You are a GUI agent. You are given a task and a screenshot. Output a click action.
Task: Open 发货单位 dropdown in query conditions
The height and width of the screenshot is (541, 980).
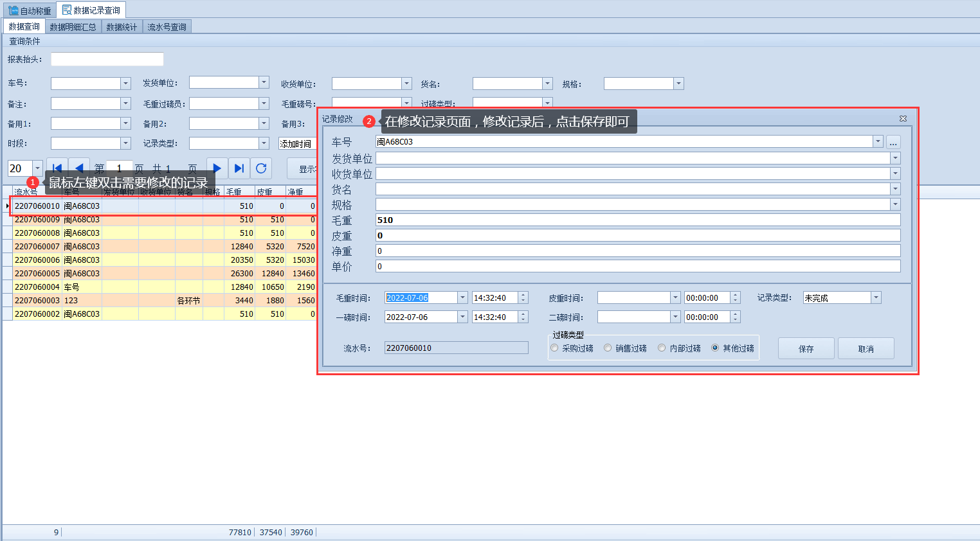pyautogui.click(x=264, y=82)
